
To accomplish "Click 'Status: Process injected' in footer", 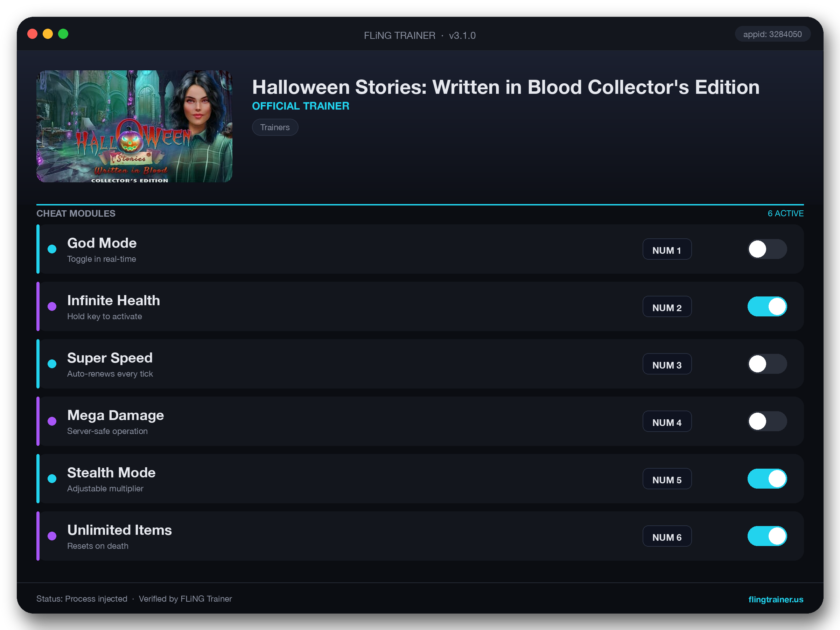I will click(x=82, y=599).
